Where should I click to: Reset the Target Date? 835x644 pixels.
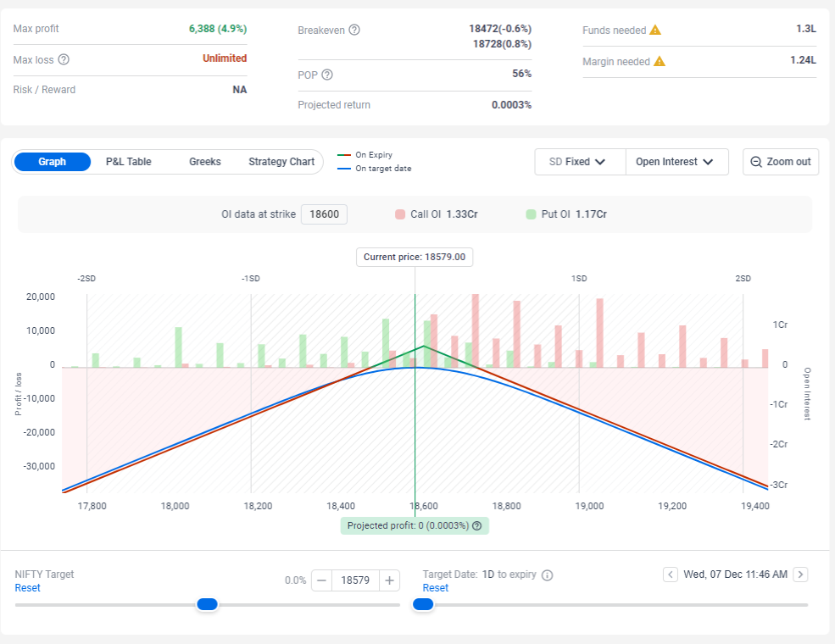click(x=436, y=587)
